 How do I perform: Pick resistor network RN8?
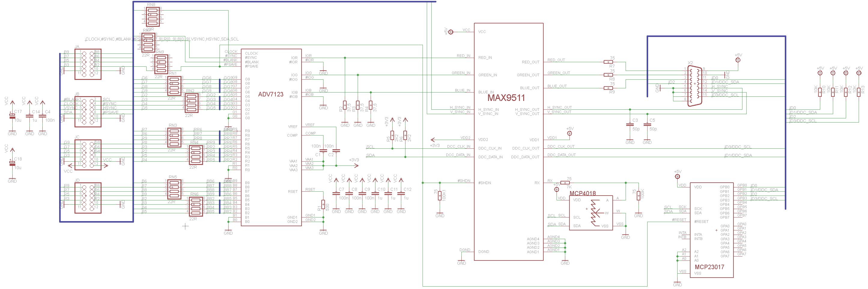153,17
